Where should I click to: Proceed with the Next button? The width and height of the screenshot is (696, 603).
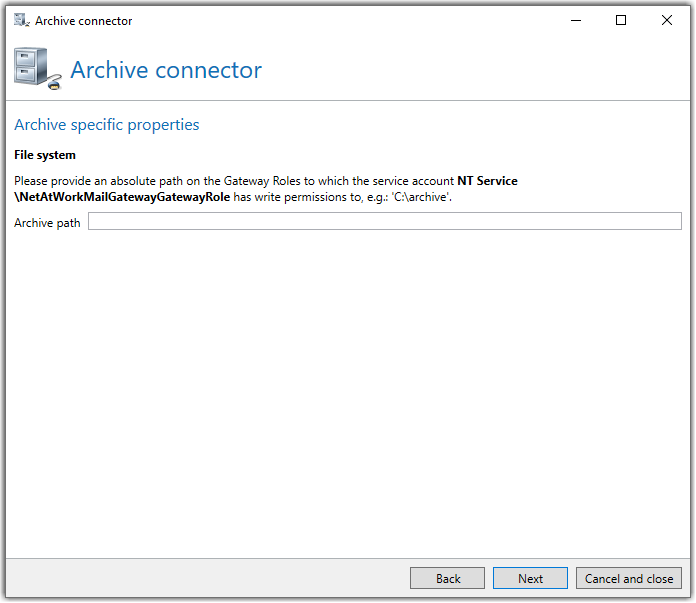(x=530, y=579)
